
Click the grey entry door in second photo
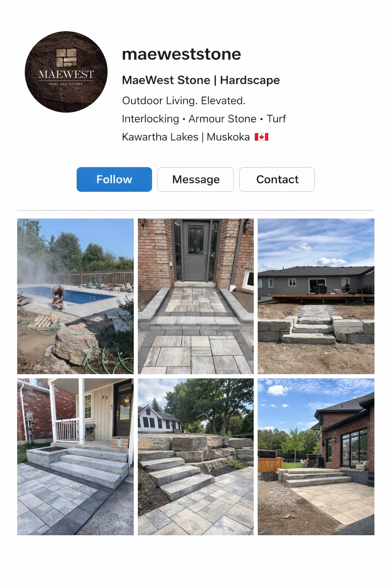coord(196,251)
